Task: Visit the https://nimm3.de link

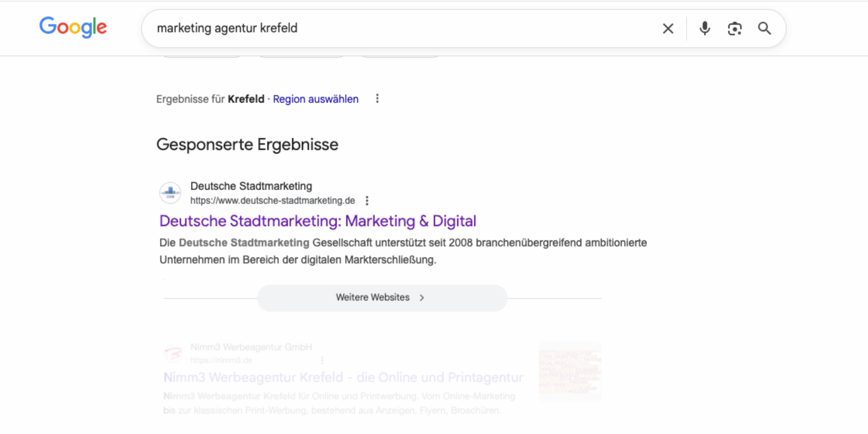Action: pos(221,360)
